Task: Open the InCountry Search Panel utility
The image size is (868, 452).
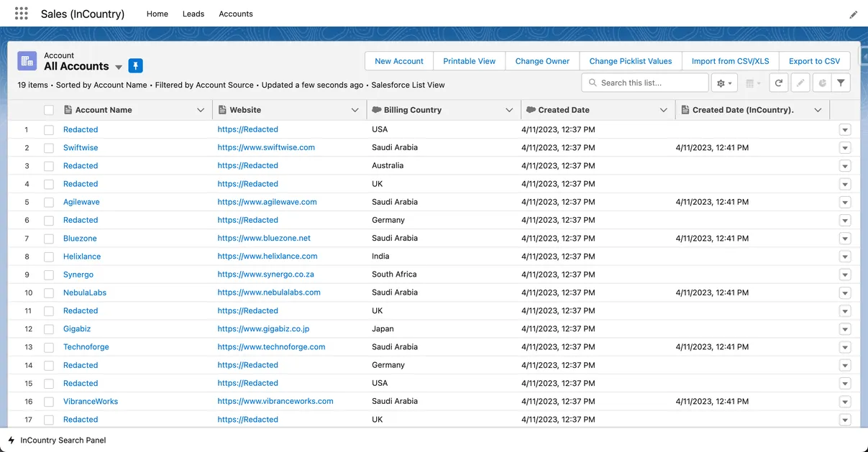Action: (63, 440)
